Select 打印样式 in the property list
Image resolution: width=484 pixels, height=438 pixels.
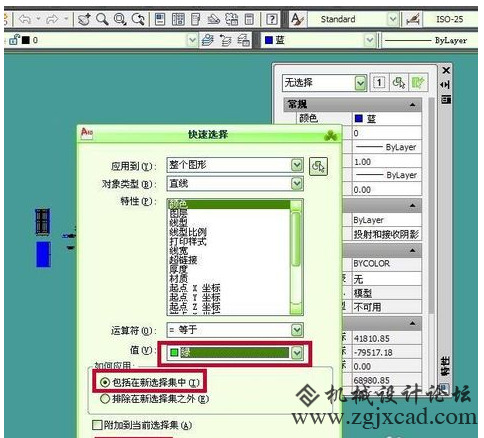(x=188, y=241)
